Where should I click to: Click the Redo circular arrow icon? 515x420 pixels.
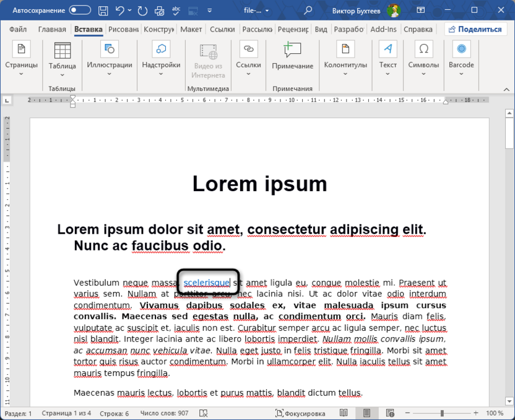[x=142, y=11]
